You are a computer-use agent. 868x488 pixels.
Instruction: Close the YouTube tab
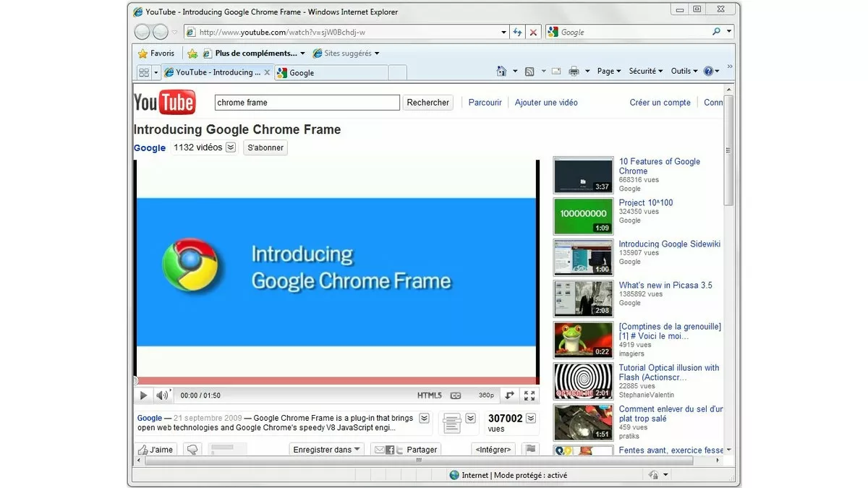pyautogui.click(x=267, y=72)
